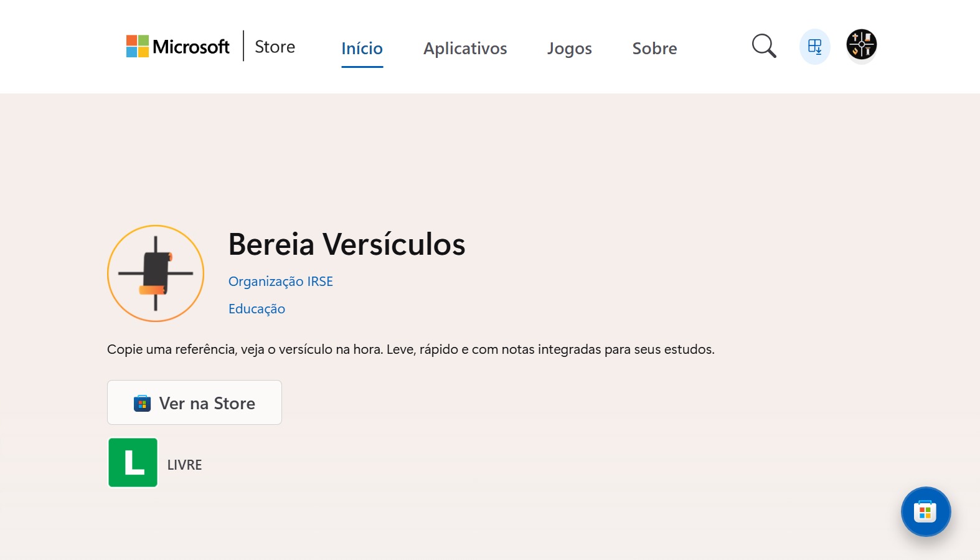
Task: Click the app download icon in header
Action: (x=814, y=47)
